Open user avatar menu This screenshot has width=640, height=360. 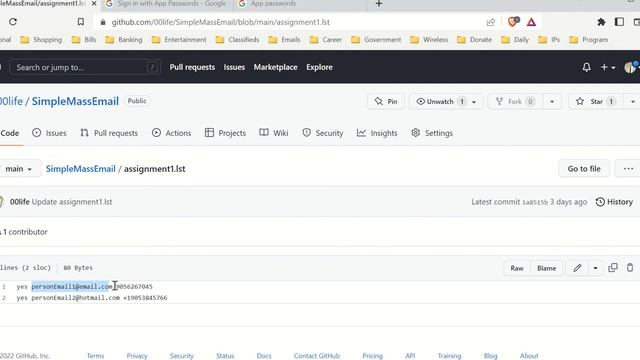coord(631,67)
